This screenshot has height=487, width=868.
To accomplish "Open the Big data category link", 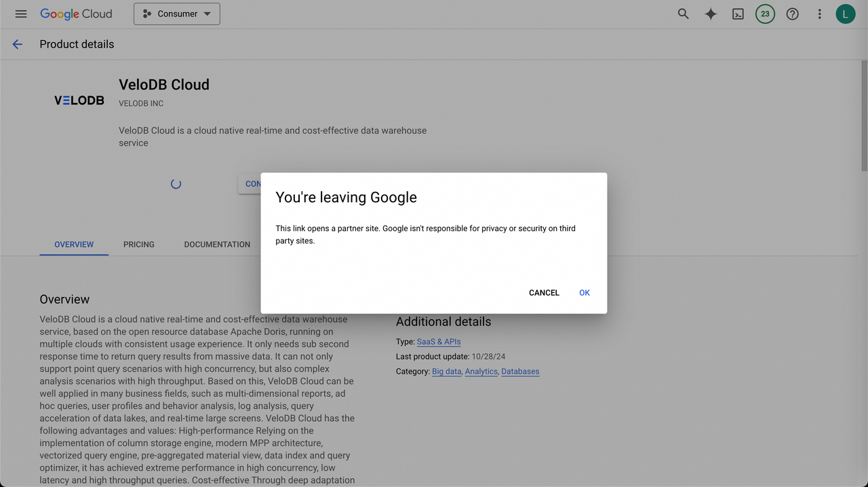I will 446,372.
